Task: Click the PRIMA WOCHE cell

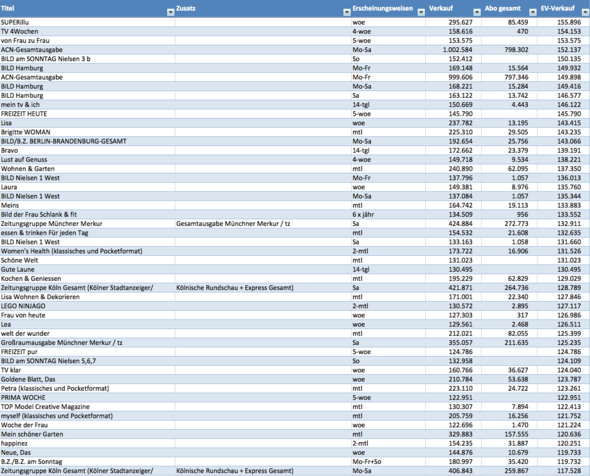Action: click(87, 397)
